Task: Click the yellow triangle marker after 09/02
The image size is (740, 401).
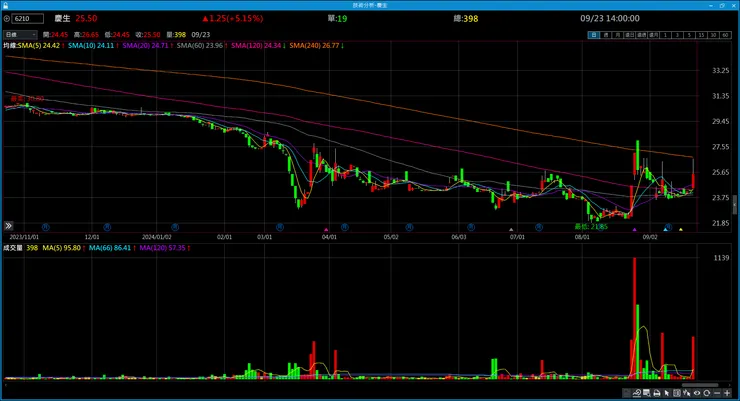Action: pyautogui.click(x=681, y=230)
